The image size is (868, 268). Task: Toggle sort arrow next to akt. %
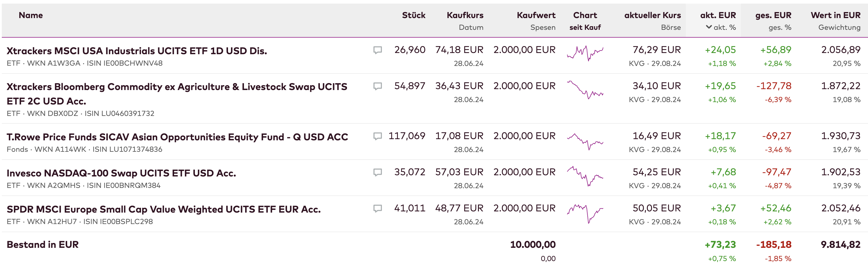point(709,27)
